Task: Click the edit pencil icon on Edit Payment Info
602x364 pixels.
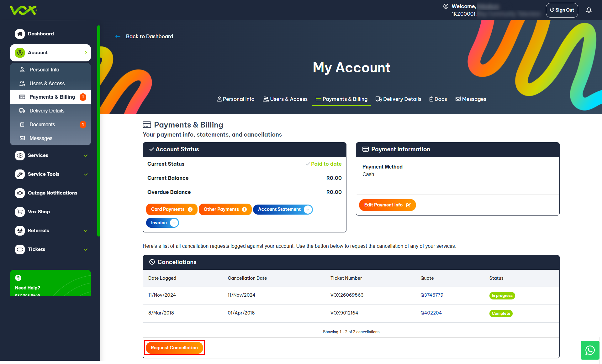Action: (x=408, y=205)
